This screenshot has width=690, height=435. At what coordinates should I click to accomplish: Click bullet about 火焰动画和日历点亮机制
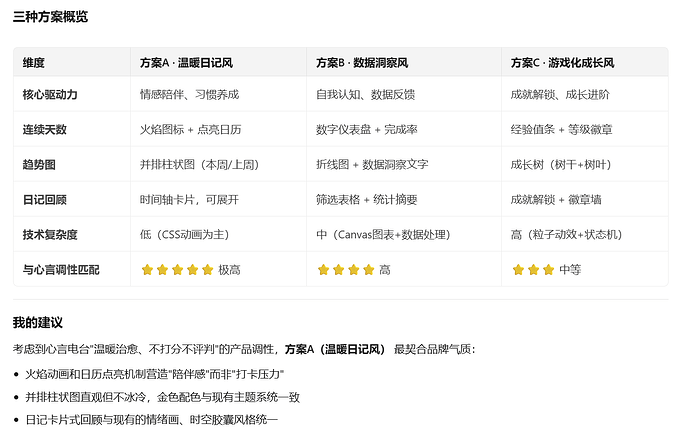(154, 374)
